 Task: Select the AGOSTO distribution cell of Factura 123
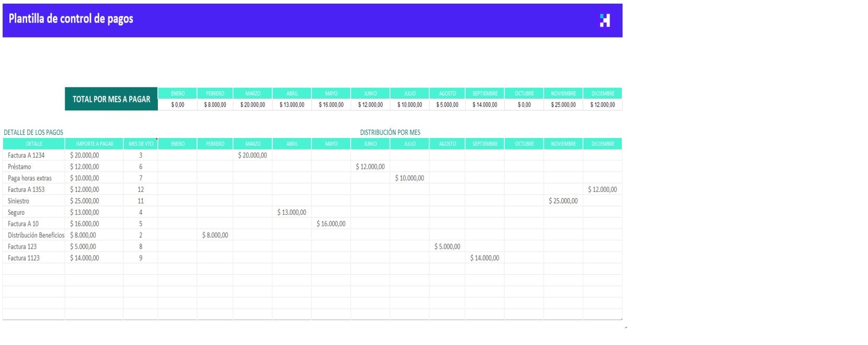[447, 247]
